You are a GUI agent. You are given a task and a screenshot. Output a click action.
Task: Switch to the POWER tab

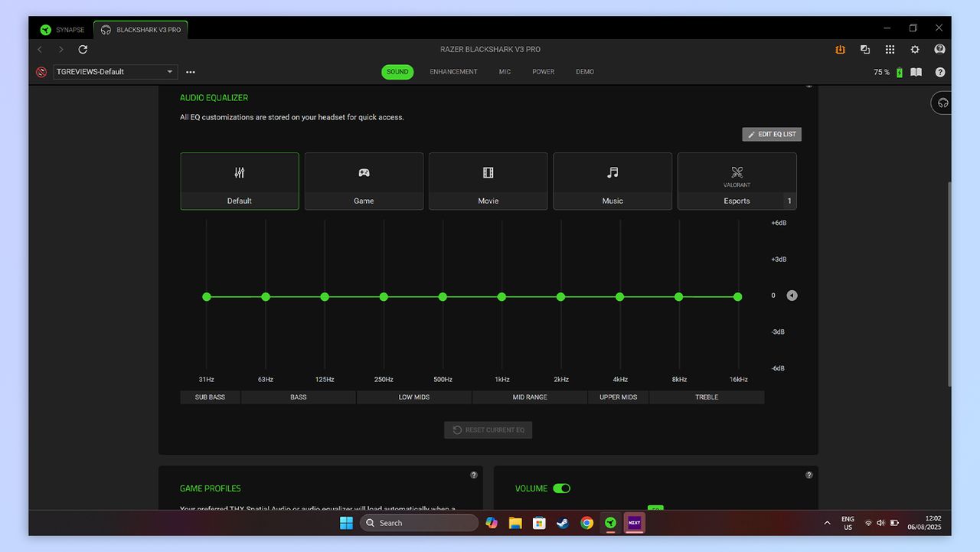pyautogui.click(x=544, y=72)
